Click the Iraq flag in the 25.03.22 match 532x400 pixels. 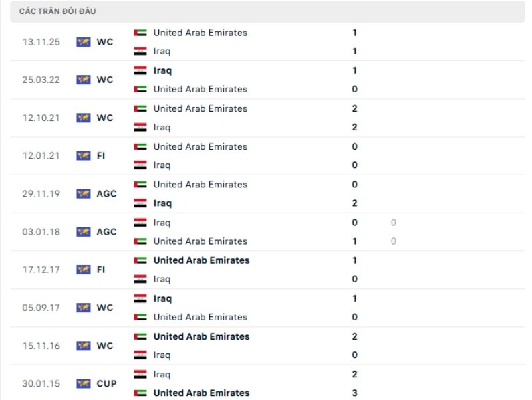coord(140,70)
